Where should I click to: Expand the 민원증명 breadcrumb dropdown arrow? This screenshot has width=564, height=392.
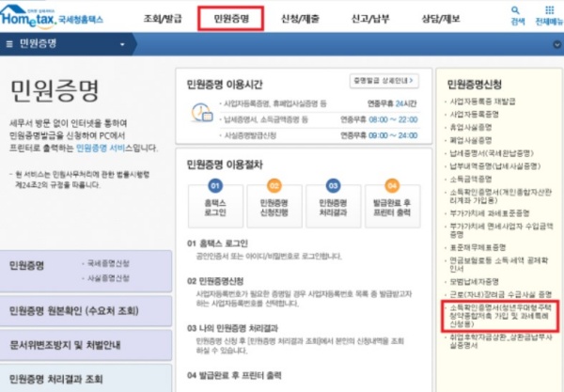pos(122,44)
